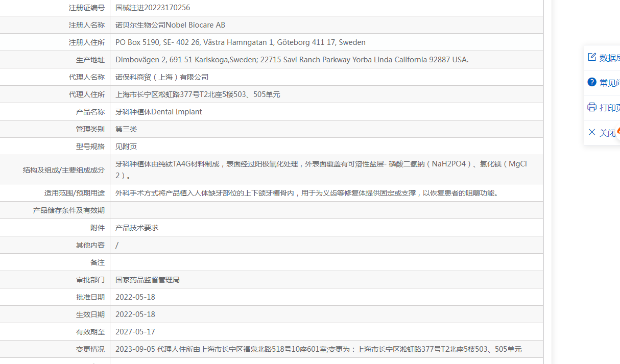This screenshot has height=364, width=620.
Task: Select the slash value in 其他内容 row
Action: point(117,245)
